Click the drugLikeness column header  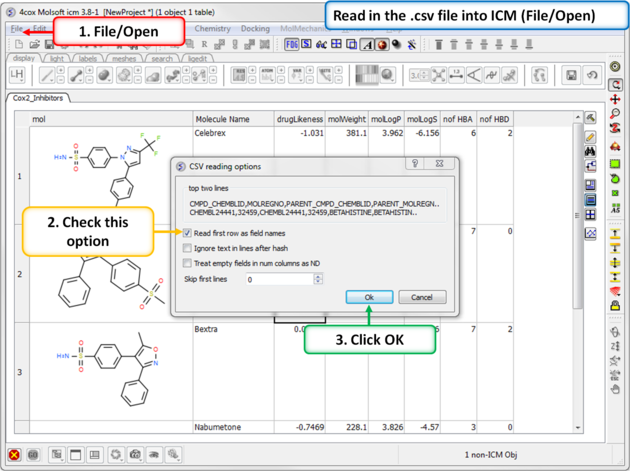[300, 119]
